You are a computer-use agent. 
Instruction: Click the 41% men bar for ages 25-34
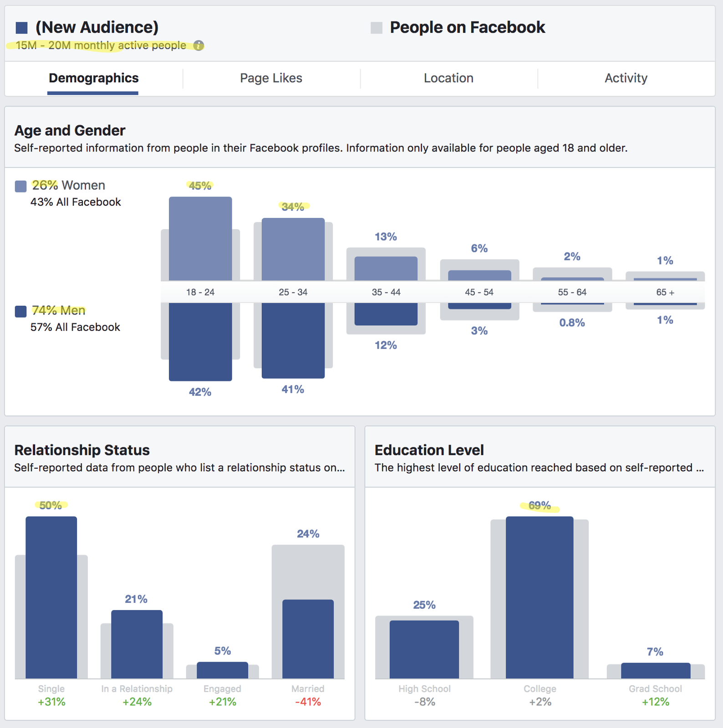click(x=293, y=340)
